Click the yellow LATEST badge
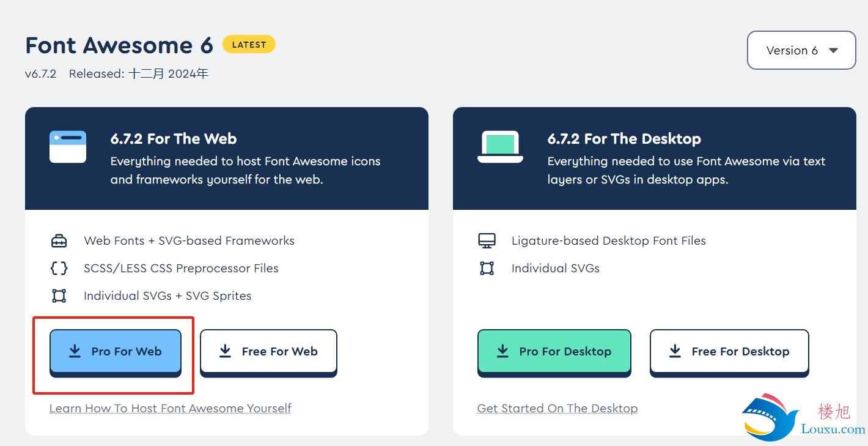The height and width of the screenshot is (446, 868). [249, 45]
